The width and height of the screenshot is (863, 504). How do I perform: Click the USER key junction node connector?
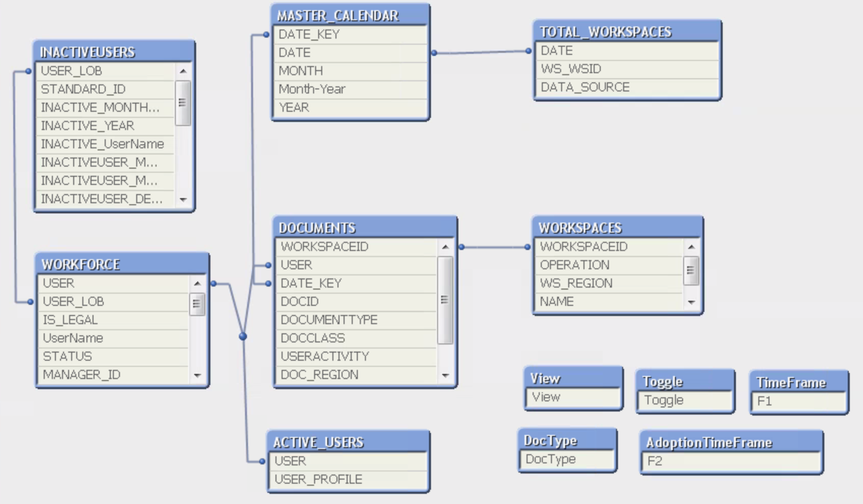243,336
